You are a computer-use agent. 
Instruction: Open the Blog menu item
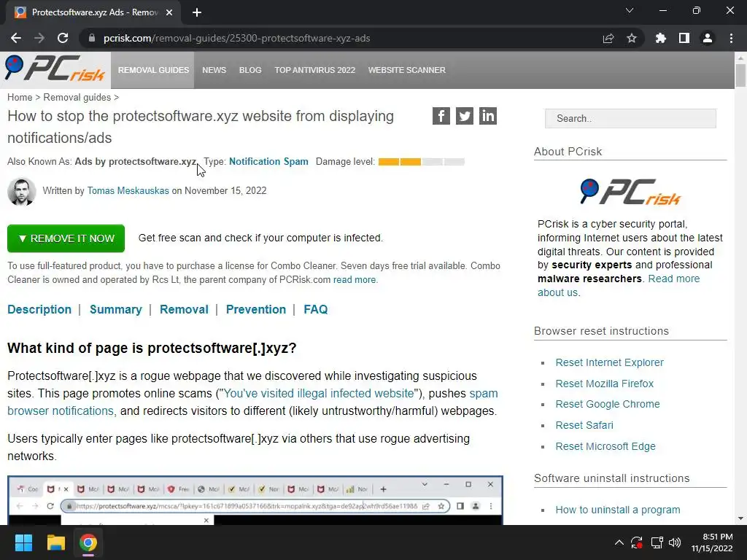tap(250, 70)
